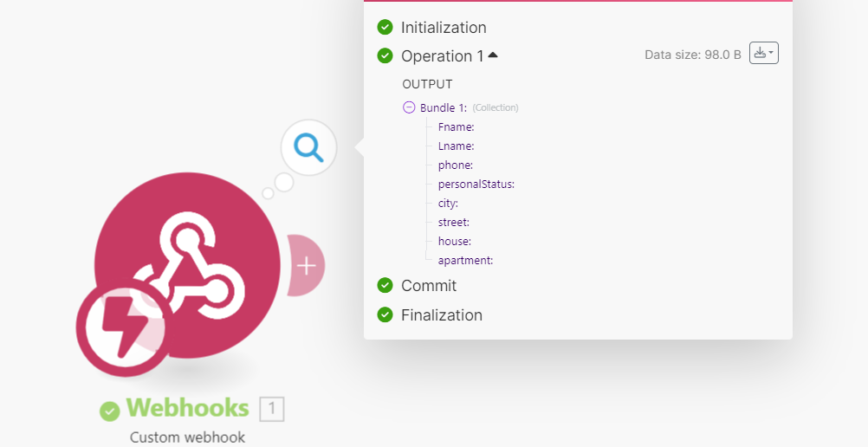Click the (Collection) type label
Screen dimensions: 868x447
pos(496,107)
